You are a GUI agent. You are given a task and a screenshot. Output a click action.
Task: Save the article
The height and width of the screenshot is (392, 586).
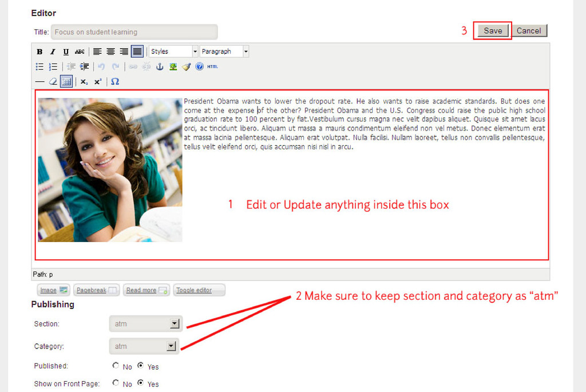point(493,31)
